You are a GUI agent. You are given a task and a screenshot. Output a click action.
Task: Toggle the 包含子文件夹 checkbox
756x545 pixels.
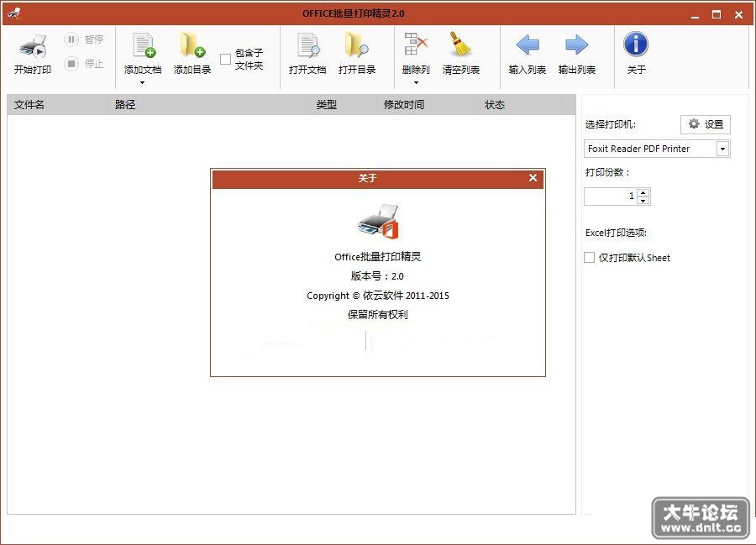[x=225, y=60]
